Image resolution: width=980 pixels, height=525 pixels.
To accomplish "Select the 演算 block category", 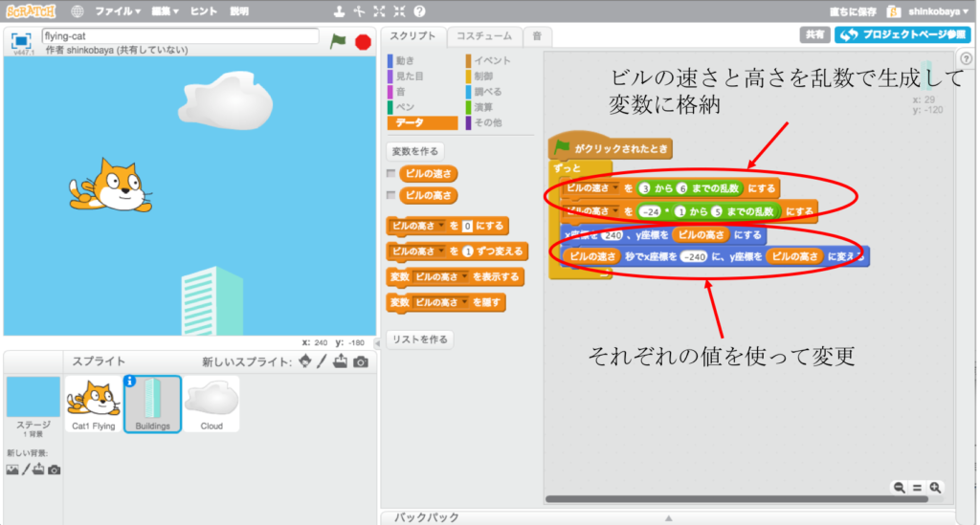I will coord(483,107).
